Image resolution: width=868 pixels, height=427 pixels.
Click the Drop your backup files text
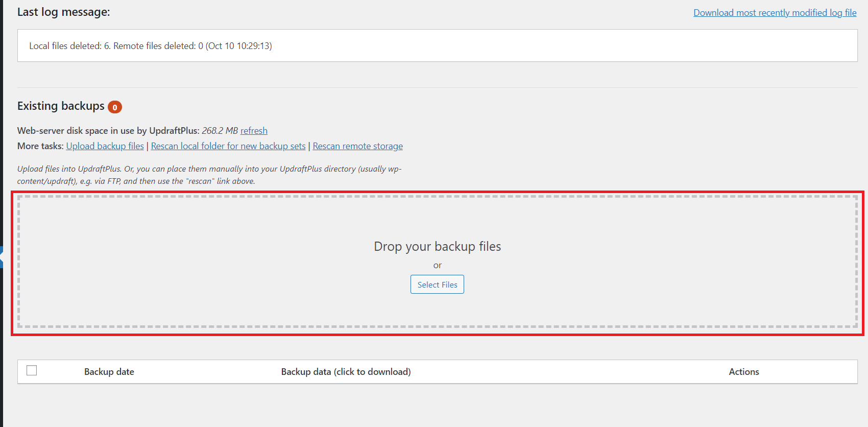click(x=437, y=247)
